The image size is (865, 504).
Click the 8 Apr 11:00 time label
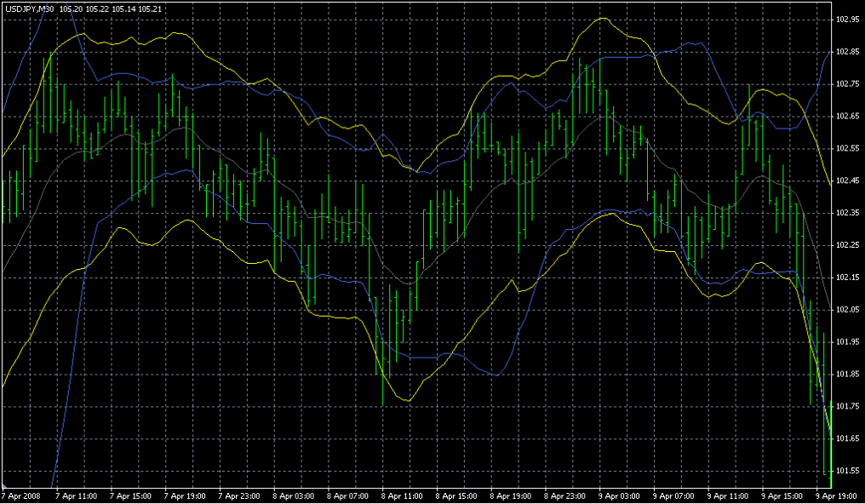402,495
